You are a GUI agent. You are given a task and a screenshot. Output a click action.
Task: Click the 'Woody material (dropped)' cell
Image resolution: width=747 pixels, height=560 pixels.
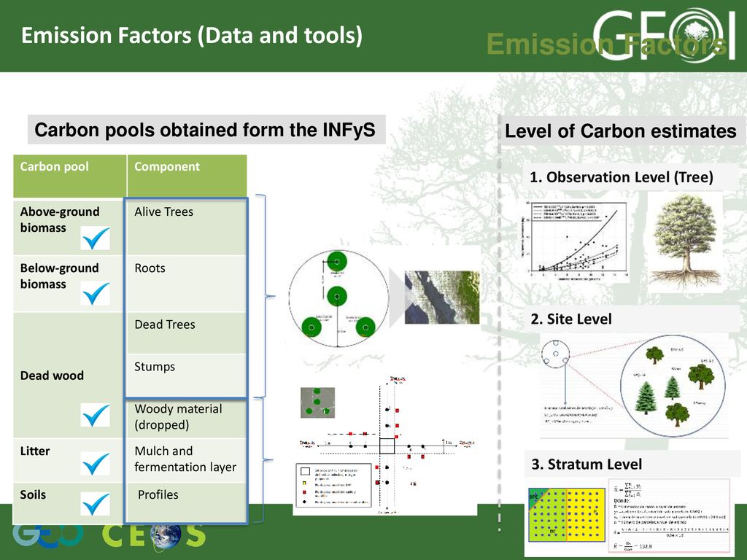(186, 419)
